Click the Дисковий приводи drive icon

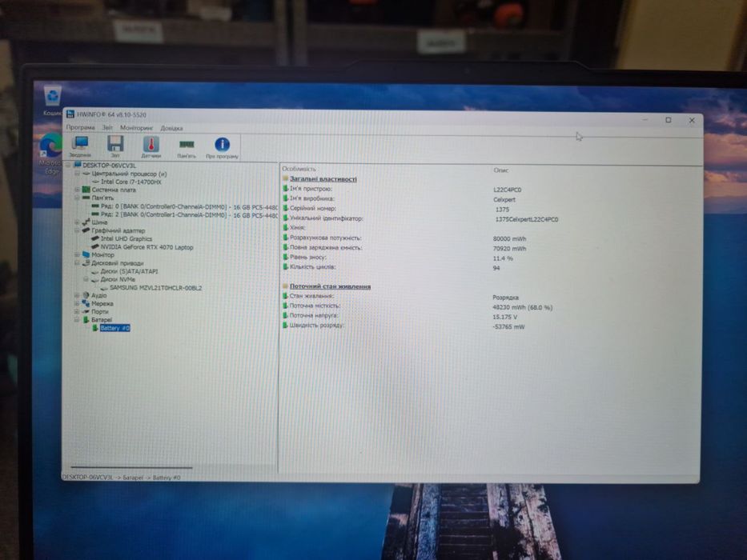tap(86, 263)
